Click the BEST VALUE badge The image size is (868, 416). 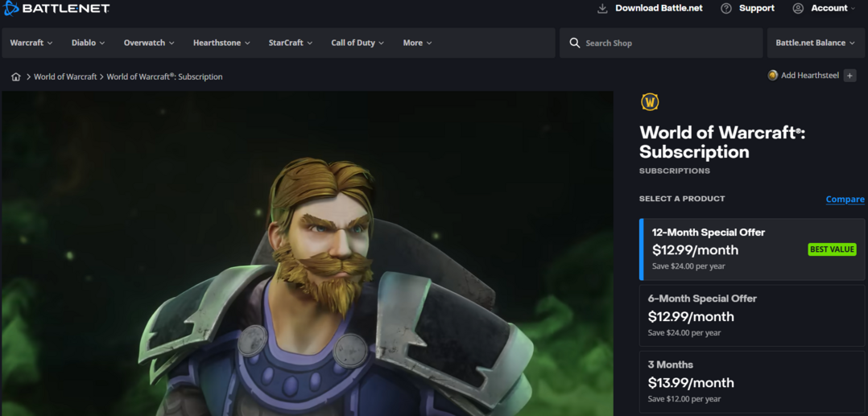[832, 249]
